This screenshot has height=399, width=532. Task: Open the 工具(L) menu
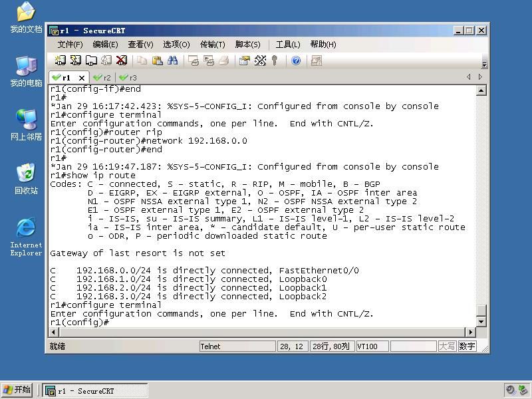[288, 45]
